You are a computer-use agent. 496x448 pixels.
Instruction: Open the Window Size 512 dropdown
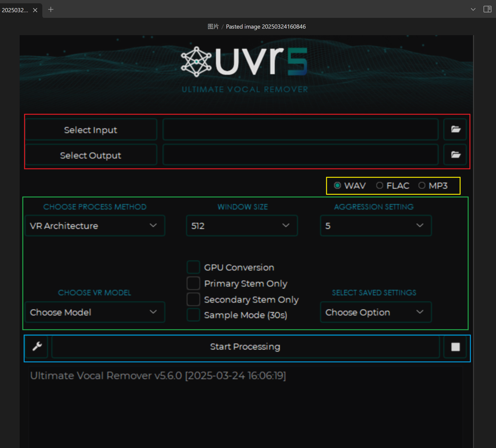(x=242, y=226)
